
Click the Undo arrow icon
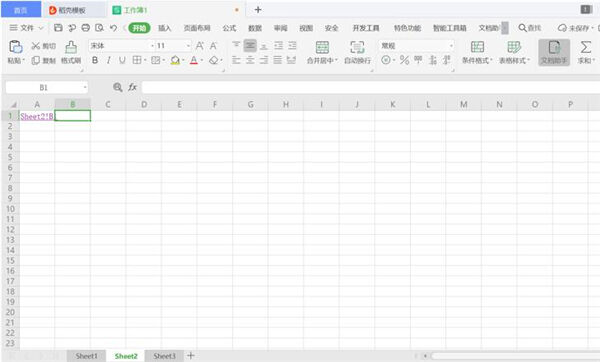pyautogui.click(x=113, y=28)
